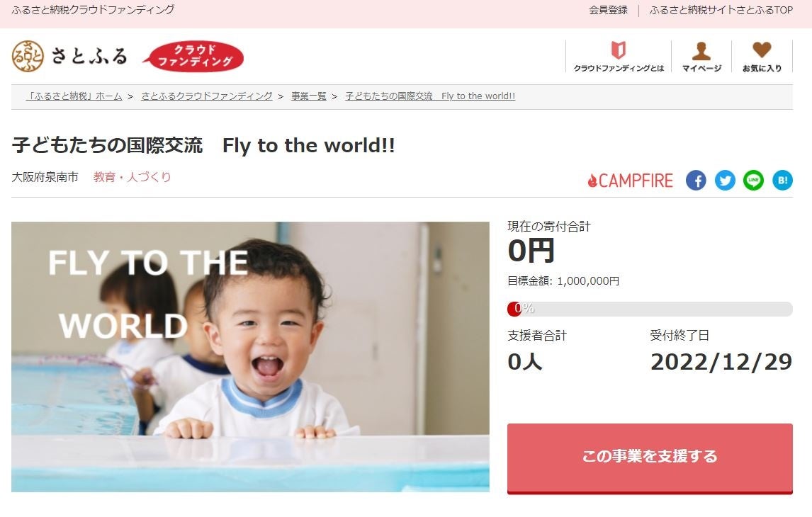The width and height of the screenshot is (812, 517).
Task: Share via LINE icon
Action: 753,180
